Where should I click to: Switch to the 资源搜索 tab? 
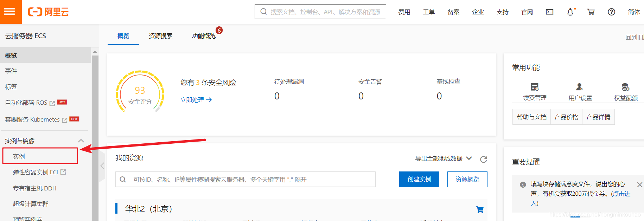pos(160,36)
